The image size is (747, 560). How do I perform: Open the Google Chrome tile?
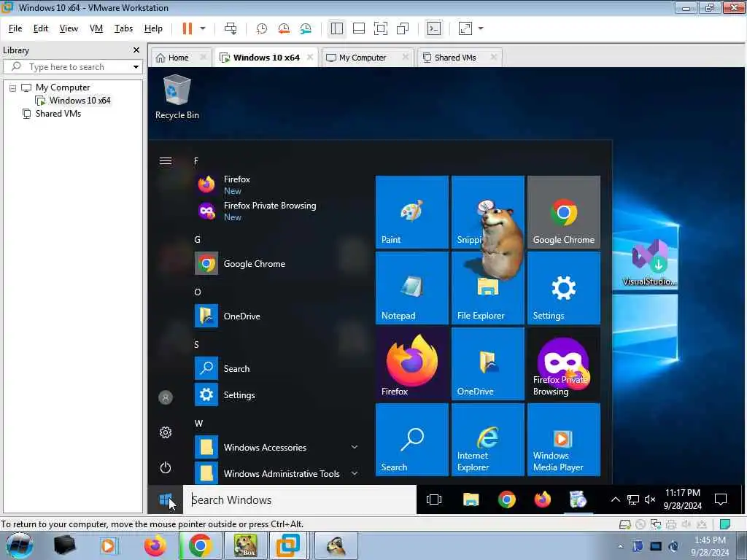coord(564,212)
